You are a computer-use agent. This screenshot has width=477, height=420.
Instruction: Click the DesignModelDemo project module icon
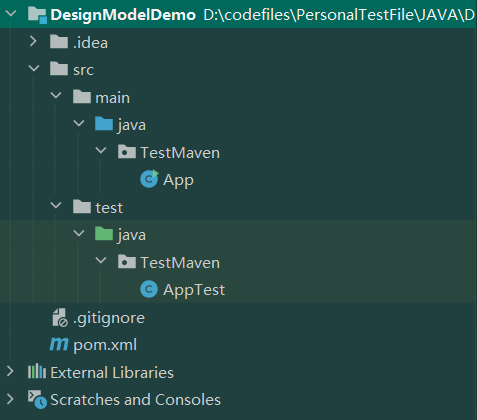(37, 15)
